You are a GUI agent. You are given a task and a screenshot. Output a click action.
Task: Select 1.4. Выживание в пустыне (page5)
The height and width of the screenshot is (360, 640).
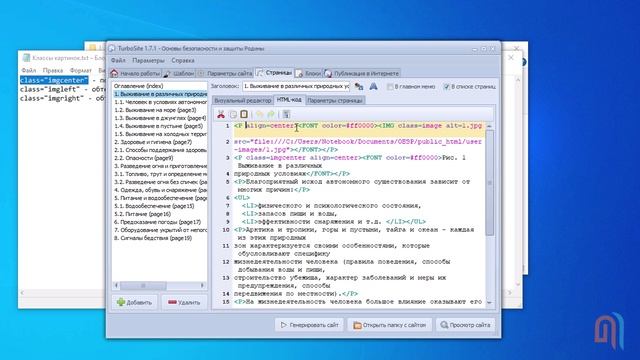click(160, 126)
